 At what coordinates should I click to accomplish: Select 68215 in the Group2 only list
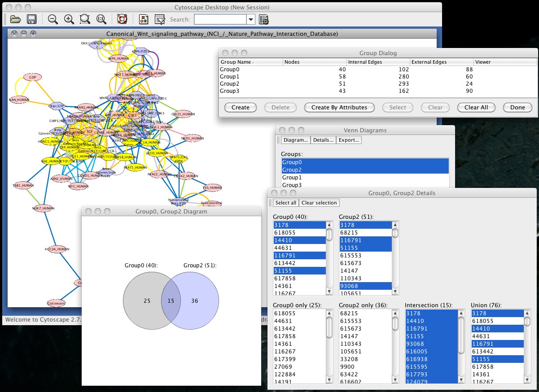click(x=365, y=314)
